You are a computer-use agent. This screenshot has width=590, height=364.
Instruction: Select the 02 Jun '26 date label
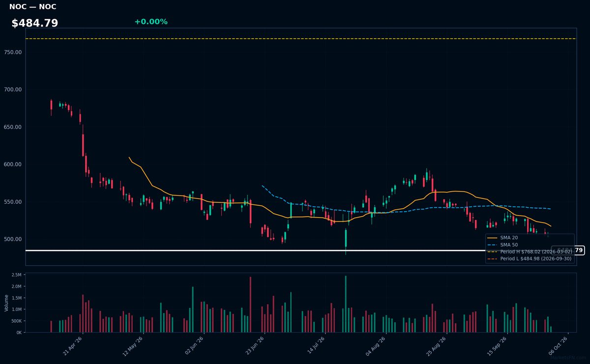tap(195, 346)
